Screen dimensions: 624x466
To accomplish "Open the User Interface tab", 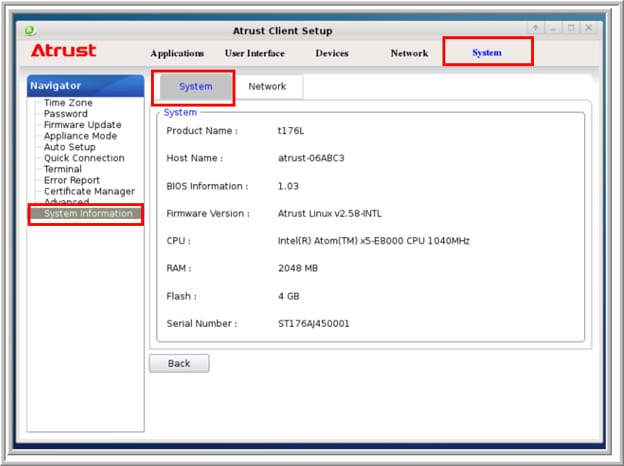I will 255,53.
